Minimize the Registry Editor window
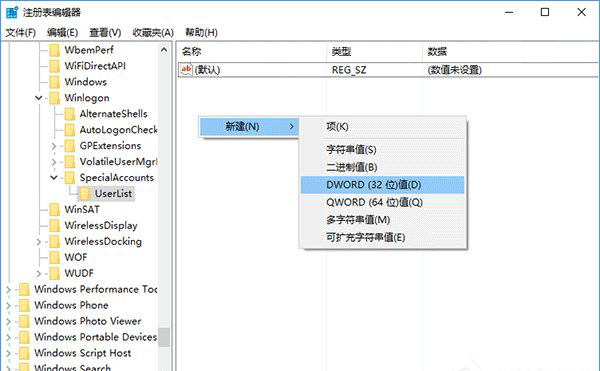The image size is (600, 371). point(509,12)
